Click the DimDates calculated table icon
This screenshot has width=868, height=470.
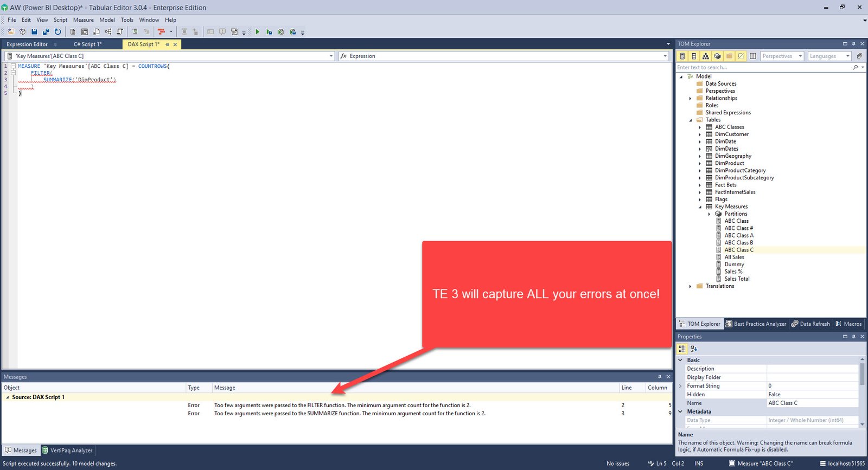pos(709,149)
